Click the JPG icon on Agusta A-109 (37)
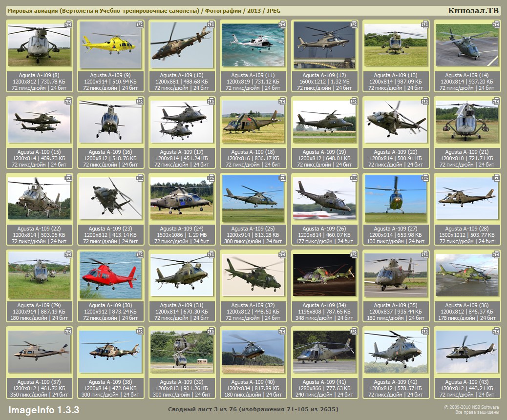Screen dimensions: 507x420 tap(68, 331)
